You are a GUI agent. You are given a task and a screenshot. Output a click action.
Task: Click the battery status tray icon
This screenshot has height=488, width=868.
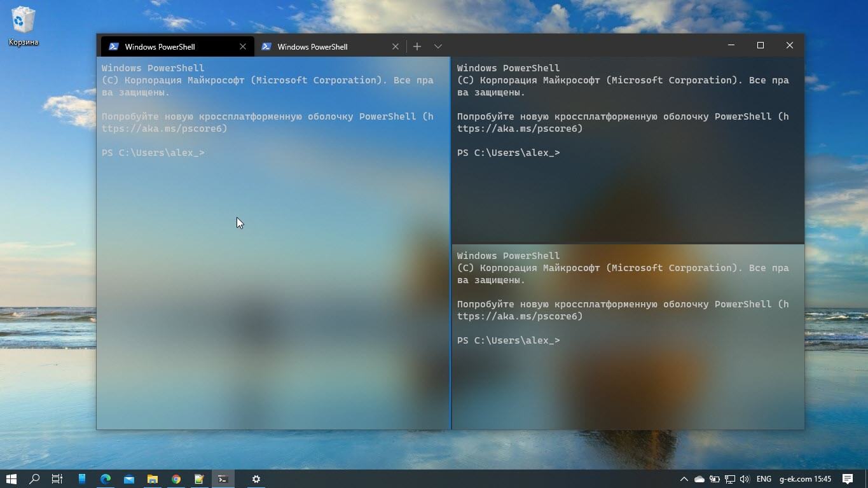[715, 479]
